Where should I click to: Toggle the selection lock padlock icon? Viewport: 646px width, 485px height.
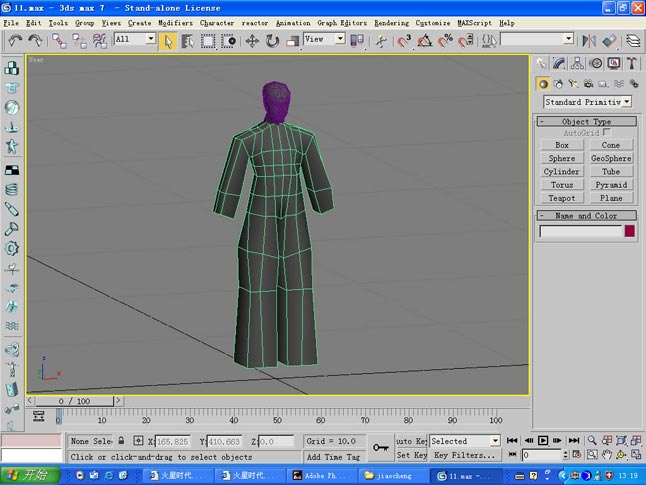pyautogui.click(x=121, y=441)
